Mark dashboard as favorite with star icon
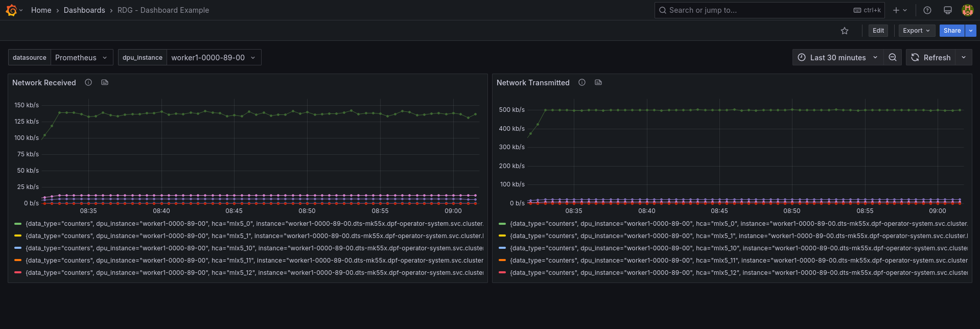The height and width of the screenshot is (329, 980). click(845, 31)
